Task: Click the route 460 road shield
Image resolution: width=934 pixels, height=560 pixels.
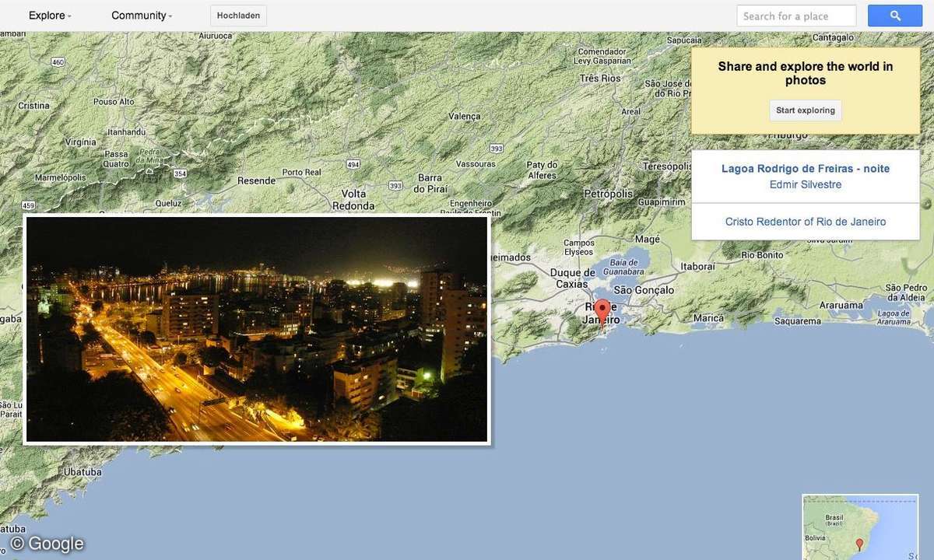Action: click(58, 61)
